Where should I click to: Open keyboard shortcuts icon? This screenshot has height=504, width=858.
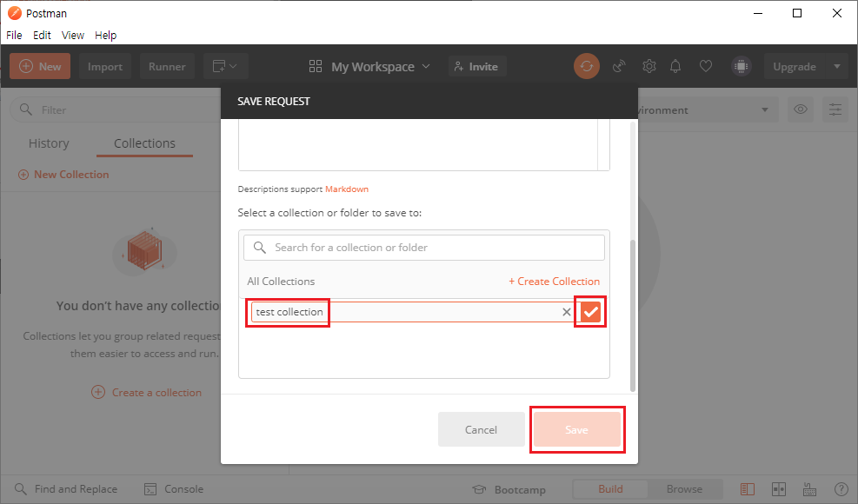click(x=810, y=488)
